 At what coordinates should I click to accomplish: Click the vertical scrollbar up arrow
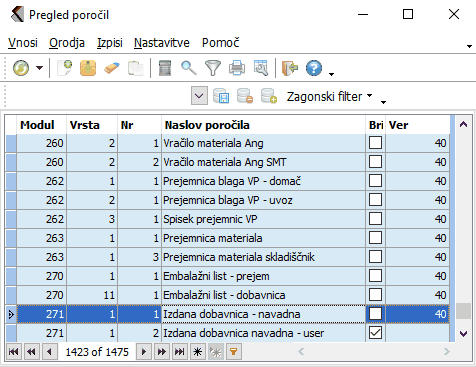[x=463, y=125]
